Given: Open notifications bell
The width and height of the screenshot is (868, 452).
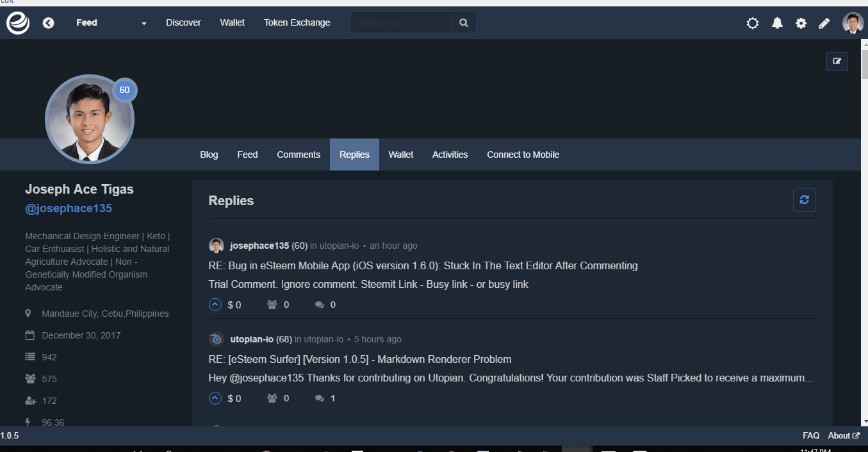Looking at the screenshot, I should pyautogui.click(x=777, y=23).
